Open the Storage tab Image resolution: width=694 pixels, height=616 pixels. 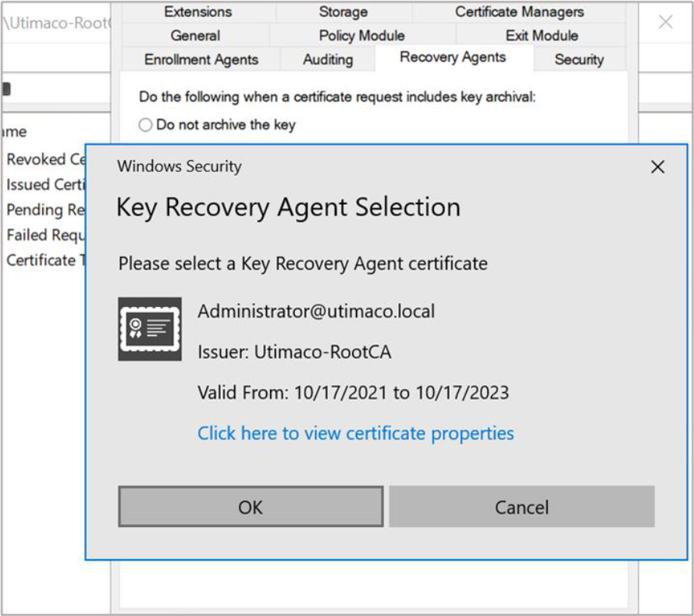343,12
